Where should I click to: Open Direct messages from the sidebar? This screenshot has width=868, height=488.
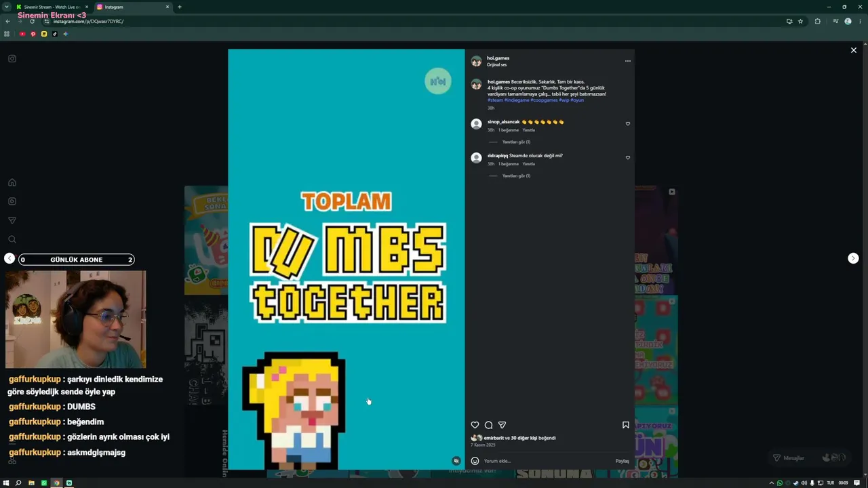click(12, 220)
